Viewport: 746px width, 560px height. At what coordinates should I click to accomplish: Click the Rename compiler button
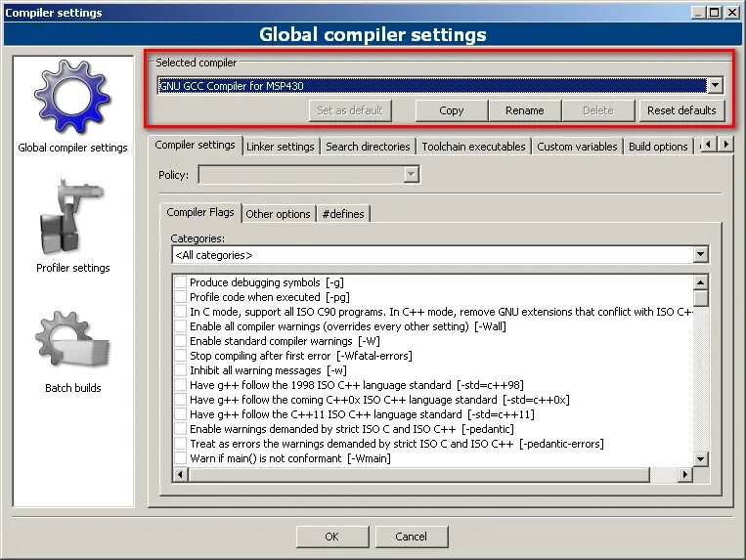(x=525, y=110)
